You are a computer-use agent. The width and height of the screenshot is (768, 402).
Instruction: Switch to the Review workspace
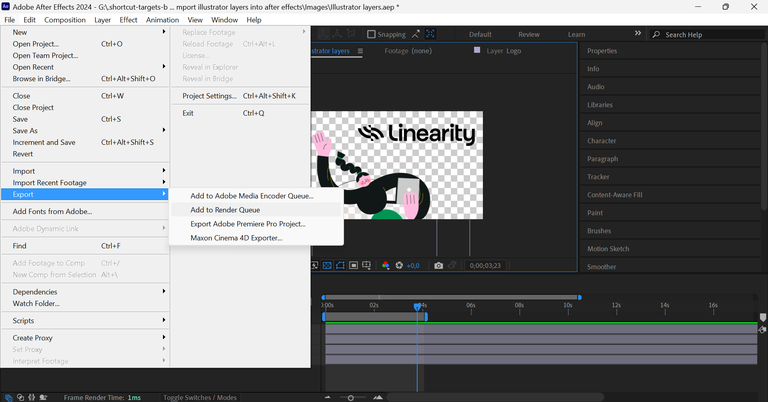528,34
